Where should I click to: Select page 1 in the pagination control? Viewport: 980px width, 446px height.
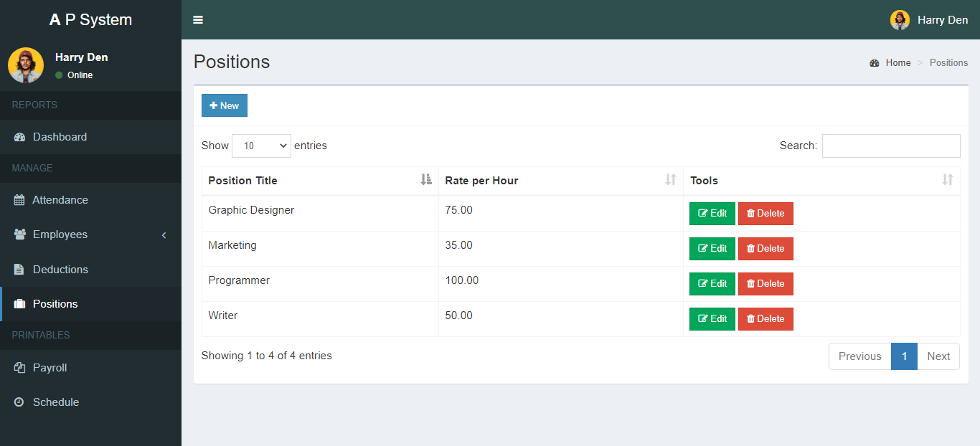pyautogui.click(x=904, y=356)
